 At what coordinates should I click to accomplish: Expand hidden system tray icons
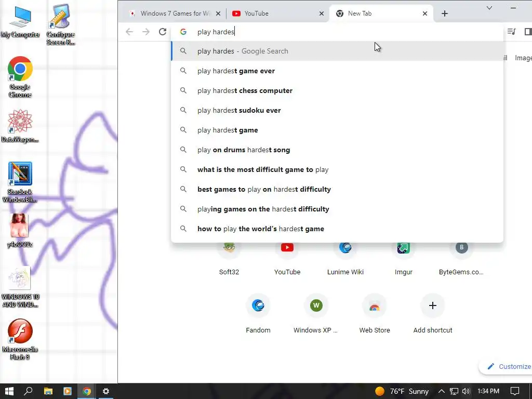(x=442, y=391)
